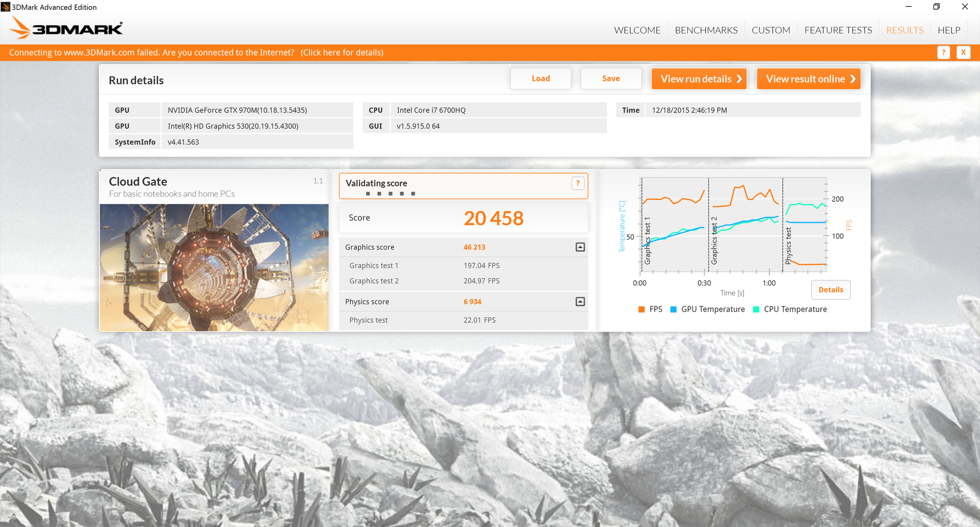The image size is (980, 527).
Task: Click the 3DMark app icon in title bar
Action: [6, 7]
